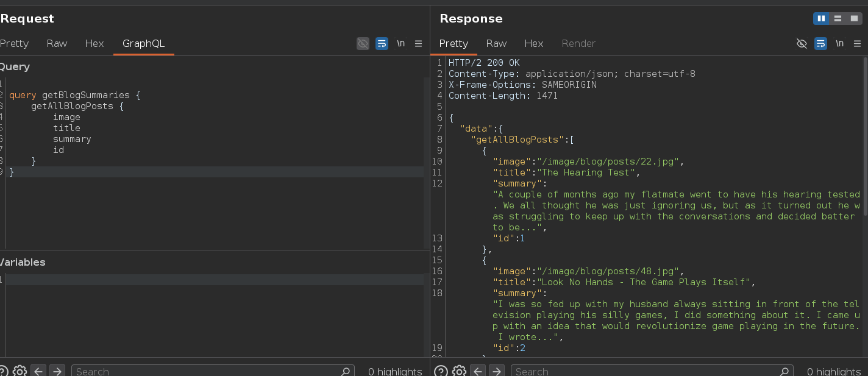Click magnifier icon in Request search box
The width and height of the screenshot is (868, 376).
tap(346, 371)
